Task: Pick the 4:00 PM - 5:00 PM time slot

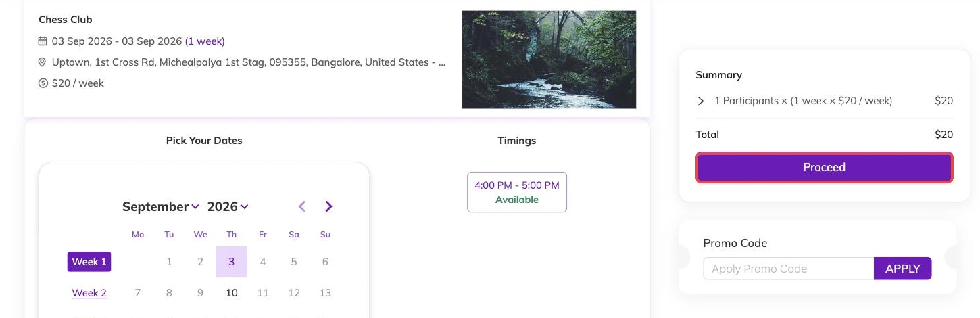Action: (x=517, y=192)
